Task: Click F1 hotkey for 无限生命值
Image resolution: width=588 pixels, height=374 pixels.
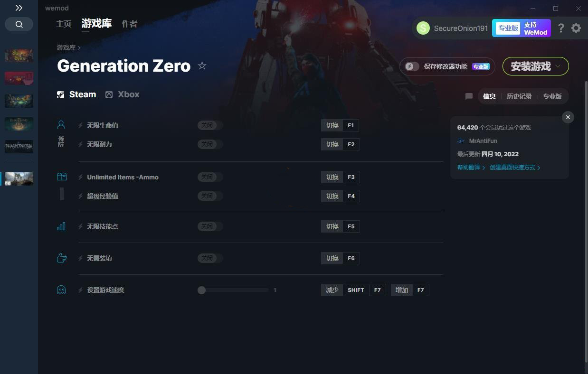Action: 351,125
